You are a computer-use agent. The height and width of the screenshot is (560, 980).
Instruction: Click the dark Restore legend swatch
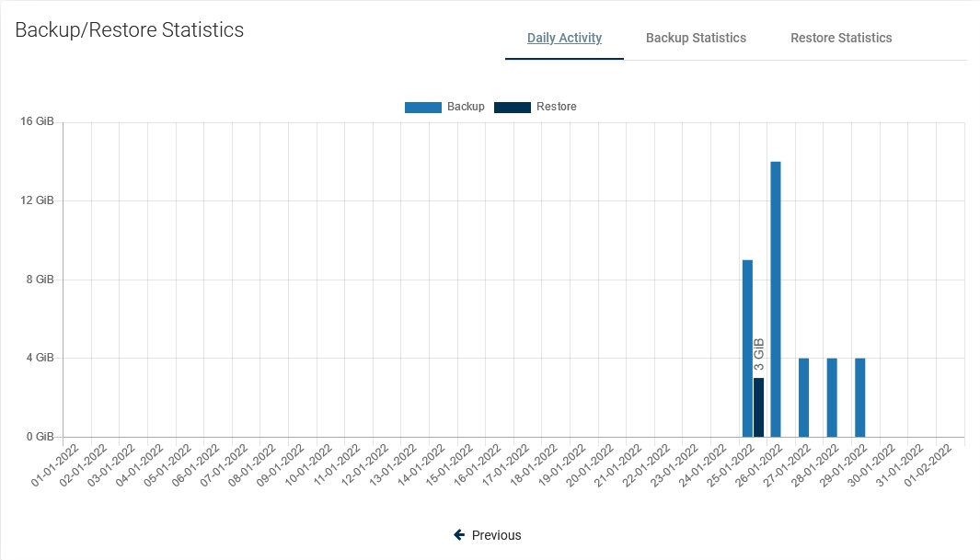coord(513,108)
